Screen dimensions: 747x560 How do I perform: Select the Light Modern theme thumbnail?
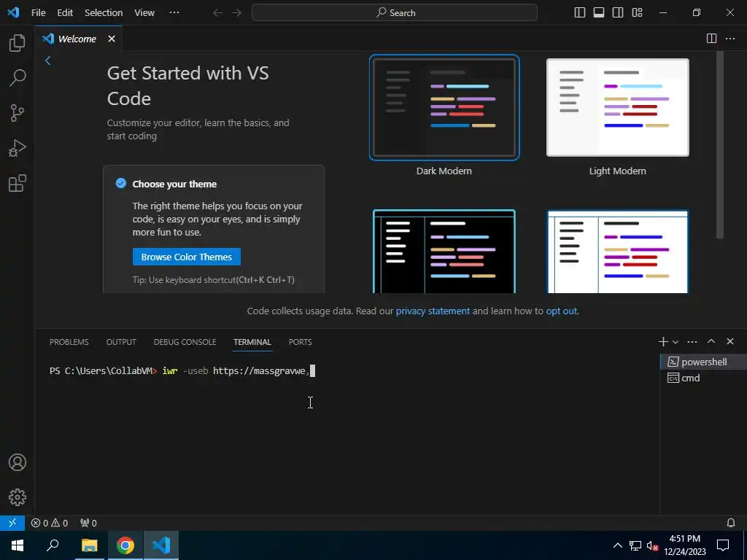pos(617,108)
